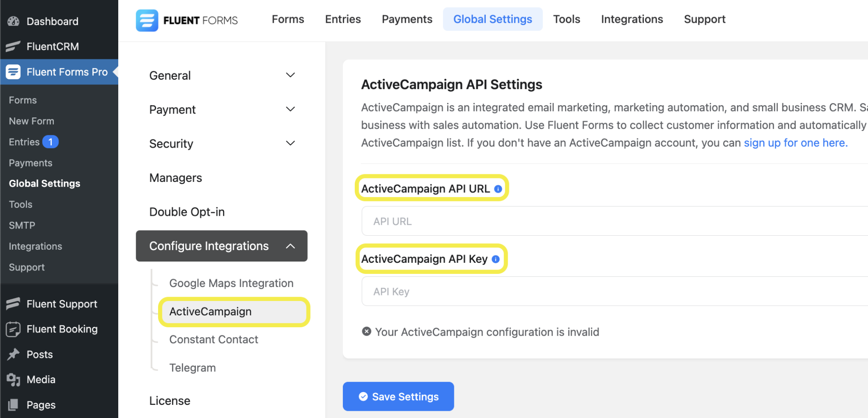This screenshot has height=418, width=868.
Task: Click the info icon beside ActiveCampaign API Key
Action: tap(495, 259)
